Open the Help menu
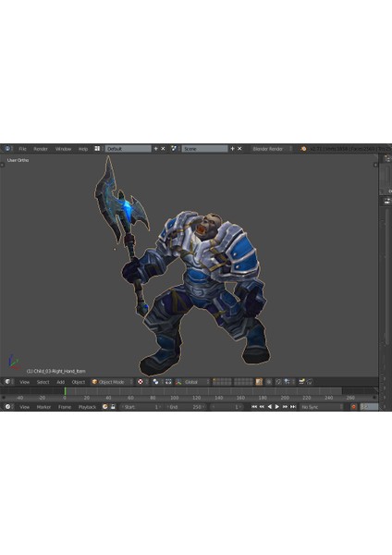The width and height of the screenshot is (392, 555). 83,149
